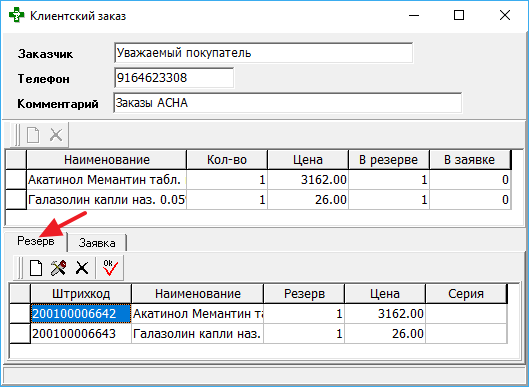Click the row selector beside barcode 20100006642
This screenshot has width=529, height=387.
[x=20, y=313]
